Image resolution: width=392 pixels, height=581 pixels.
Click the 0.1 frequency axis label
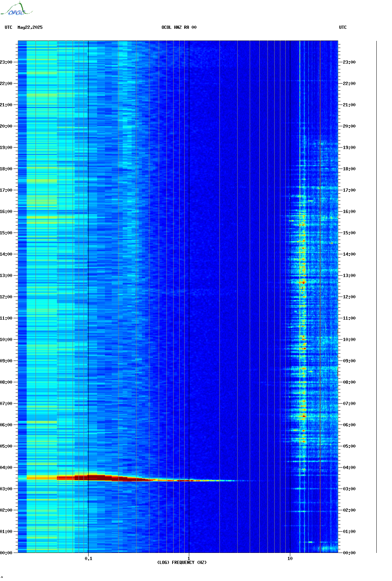pos(88,559)
